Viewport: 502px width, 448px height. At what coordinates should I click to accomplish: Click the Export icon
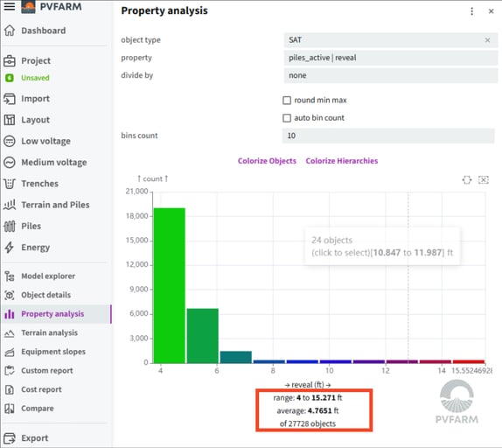click(x=10, y=438)
